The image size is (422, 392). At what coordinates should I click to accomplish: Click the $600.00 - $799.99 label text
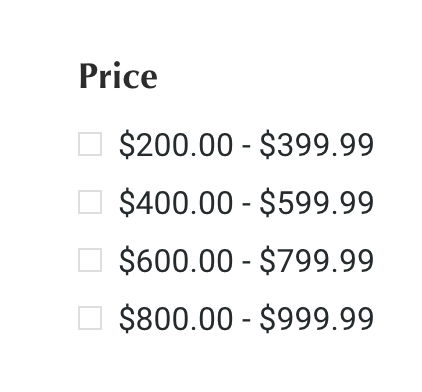[x=246, y=261]
